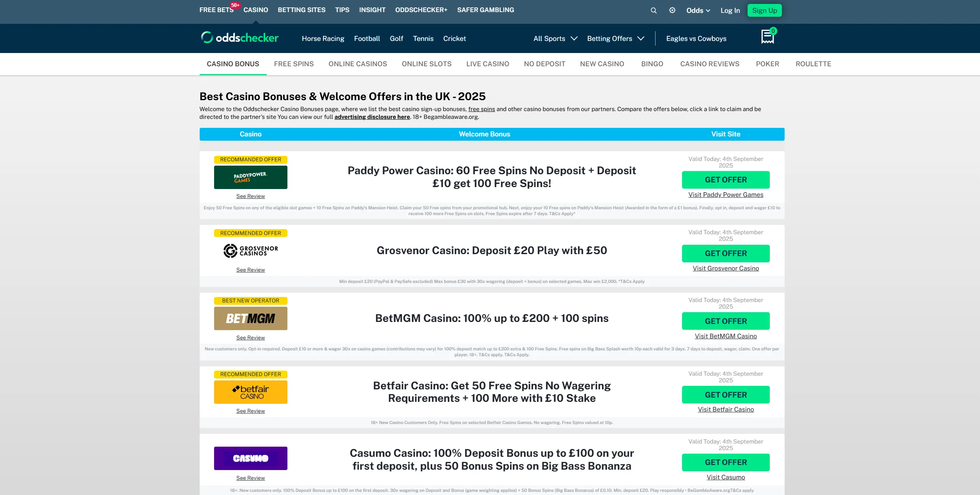Screen dimensions: 980x495
Task: Click Visit Paddy Power Games link
Action: point(726,194)
